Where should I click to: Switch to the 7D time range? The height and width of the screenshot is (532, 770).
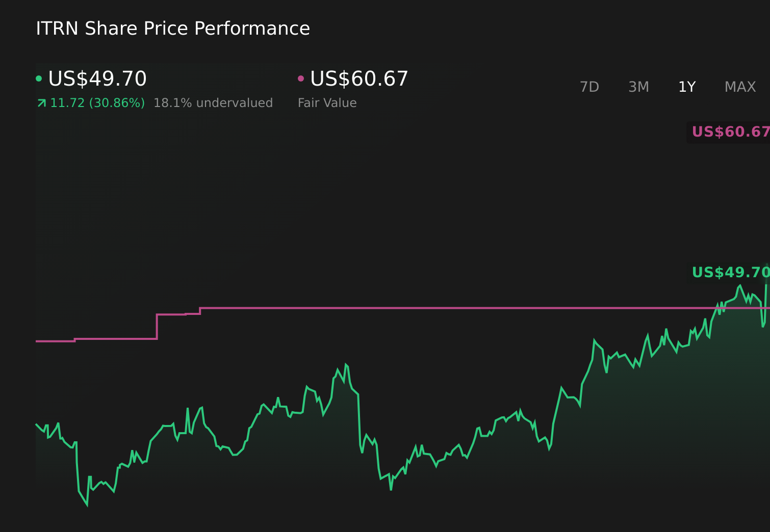[589, 87]
